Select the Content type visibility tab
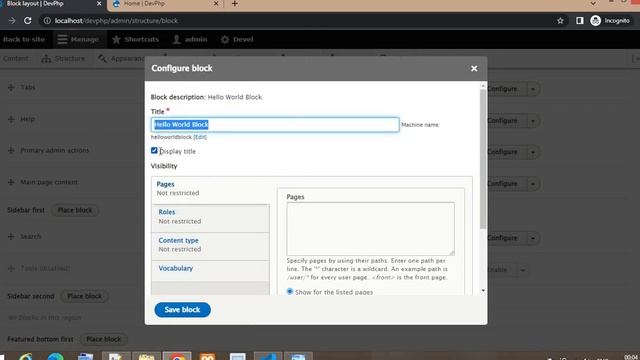 pos(210,245)
